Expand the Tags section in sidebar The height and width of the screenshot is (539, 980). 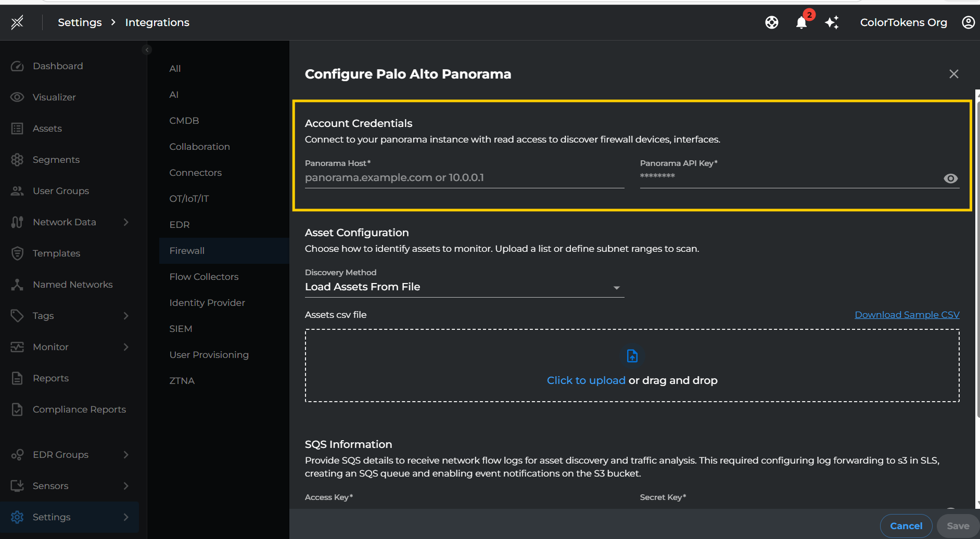[126, 315]
